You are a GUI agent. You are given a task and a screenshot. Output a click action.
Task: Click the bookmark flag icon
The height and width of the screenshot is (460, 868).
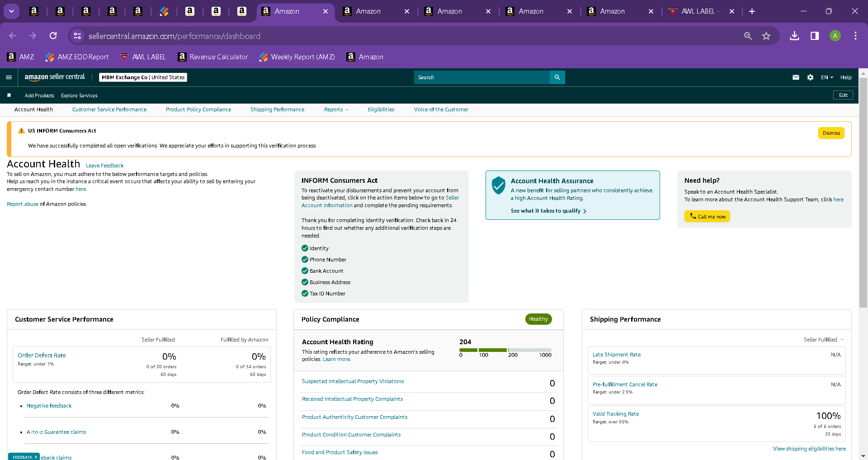(x=9, y=95)
